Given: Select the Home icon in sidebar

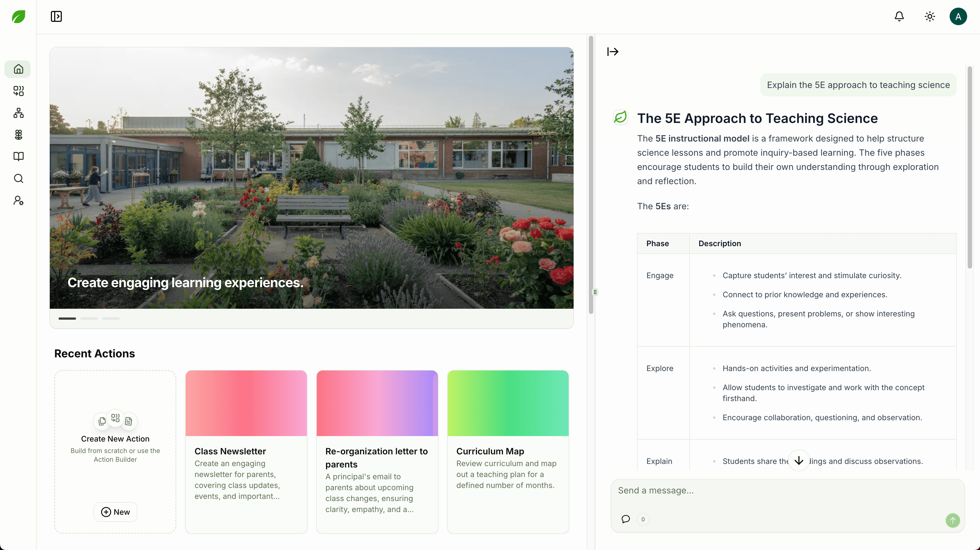Looking at the screenshot, I should click(18, 69).
